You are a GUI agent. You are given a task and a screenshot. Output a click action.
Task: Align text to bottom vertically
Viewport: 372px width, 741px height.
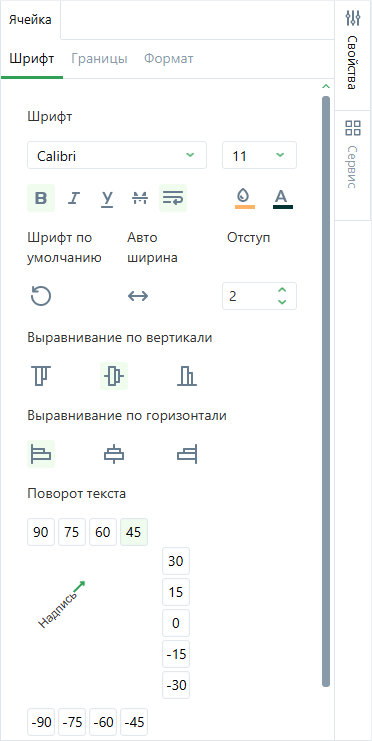187,376
